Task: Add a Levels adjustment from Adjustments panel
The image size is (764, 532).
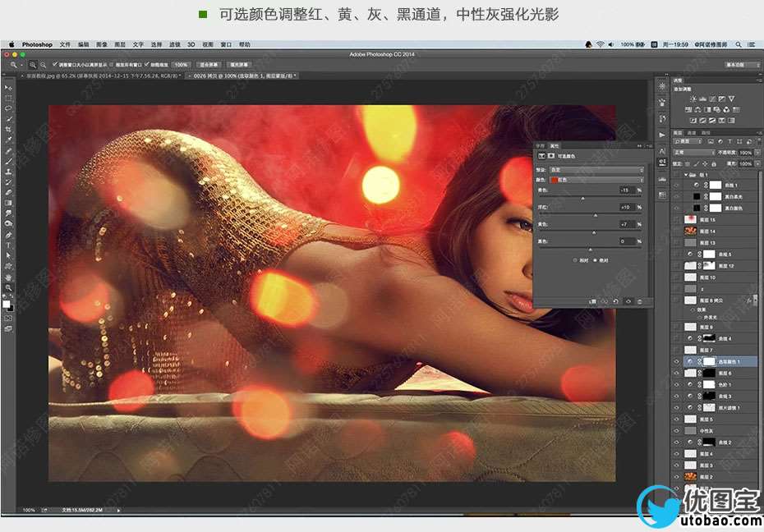Action: (x=702, y=99)
